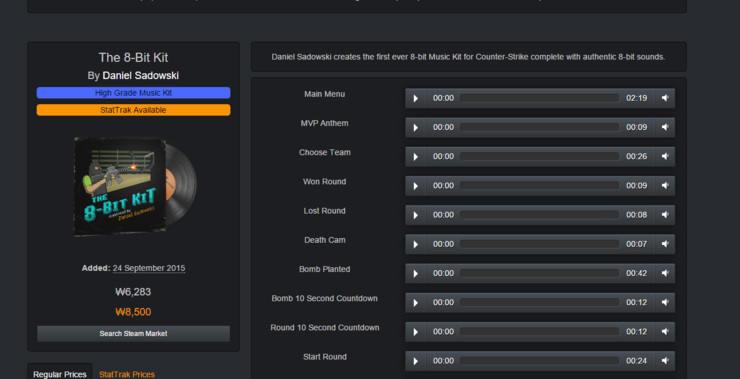Click the regular price ₩6,283
Screen dimensions: 740x379
[x=134, y=292]
